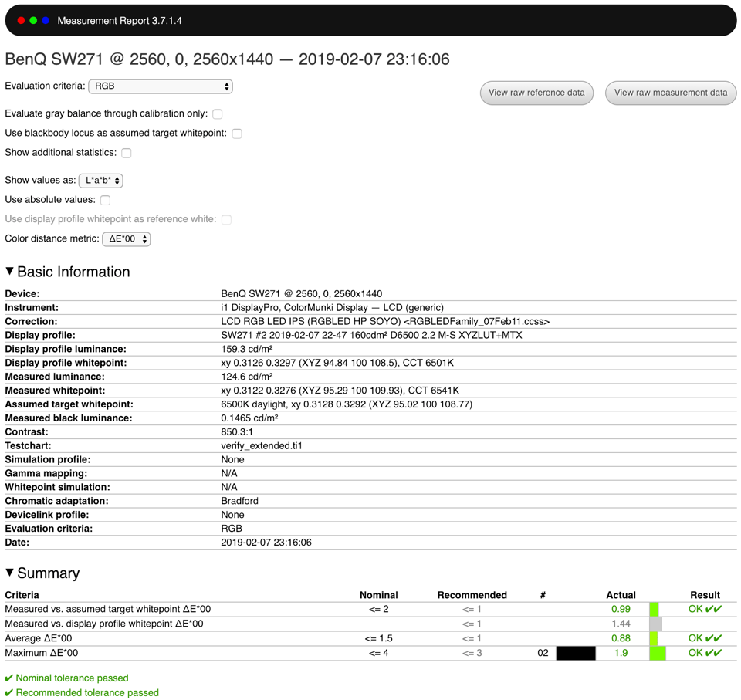Screen dimensions: 741x700
Task: Click the 'Criteria' column header
Action: click(22, 595)
